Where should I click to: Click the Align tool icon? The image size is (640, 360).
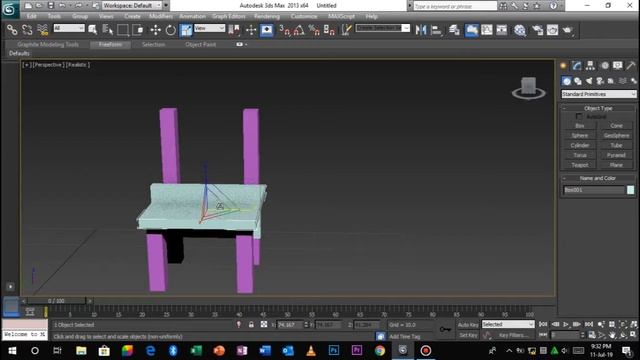pos(436,30)
